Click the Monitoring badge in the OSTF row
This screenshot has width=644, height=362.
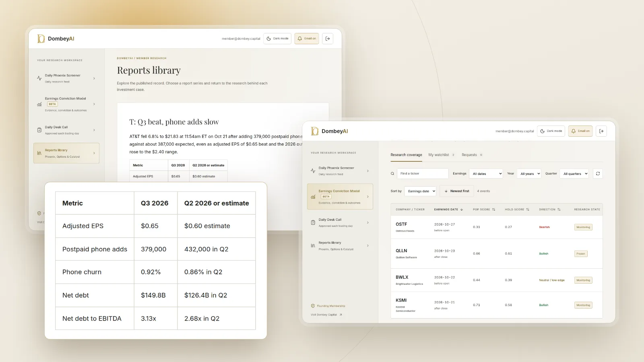pyautogui.click(x=583, y=227)
